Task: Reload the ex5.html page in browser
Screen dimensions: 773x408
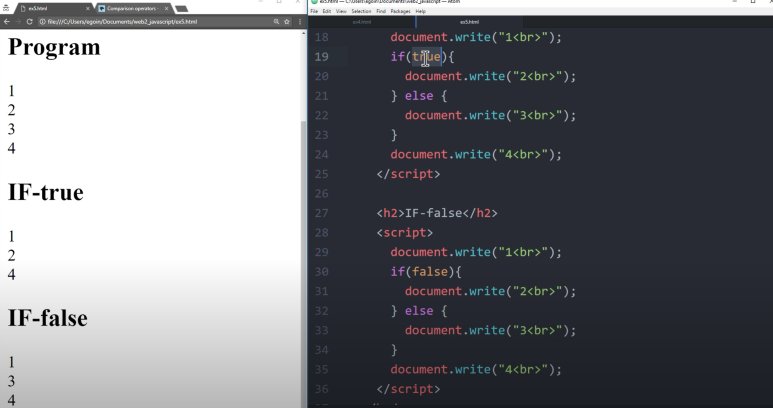Action: [30, 22]
